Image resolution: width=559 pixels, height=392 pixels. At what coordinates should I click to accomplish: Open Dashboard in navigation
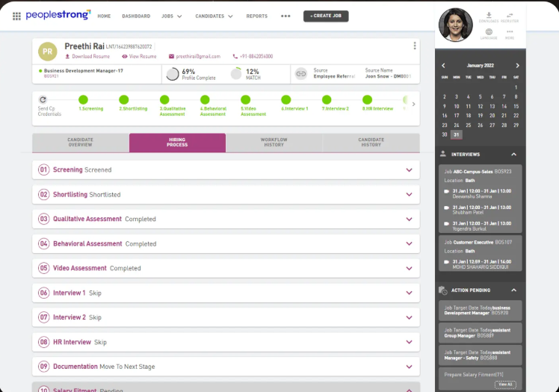tap(136, 16)
